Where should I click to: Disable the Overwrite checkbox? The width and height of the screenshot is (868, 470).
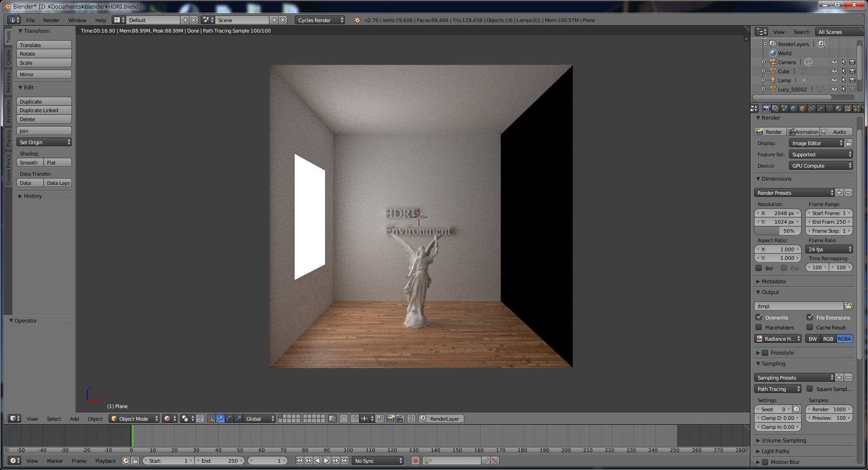759,317
